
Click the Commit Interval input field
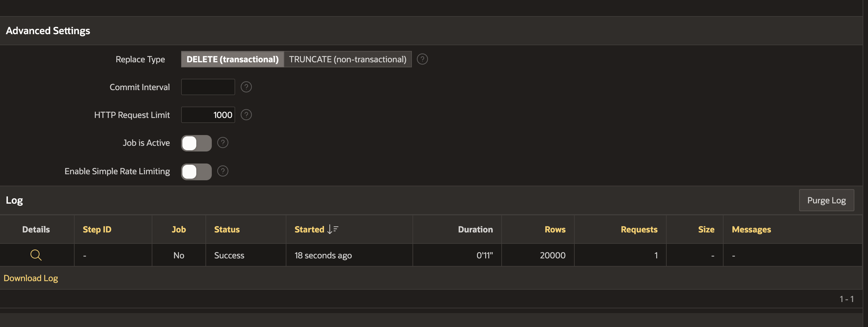coord(208,87)
